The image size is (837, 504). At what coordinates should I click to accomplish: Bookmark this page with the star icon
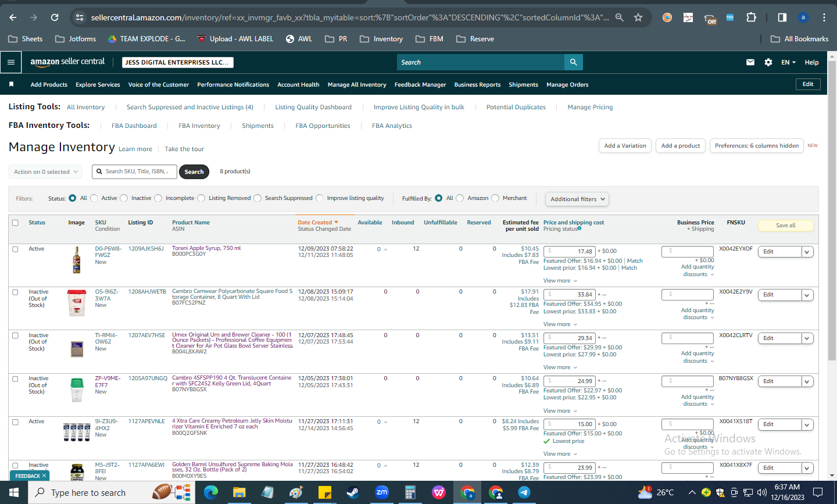(638, 17)
